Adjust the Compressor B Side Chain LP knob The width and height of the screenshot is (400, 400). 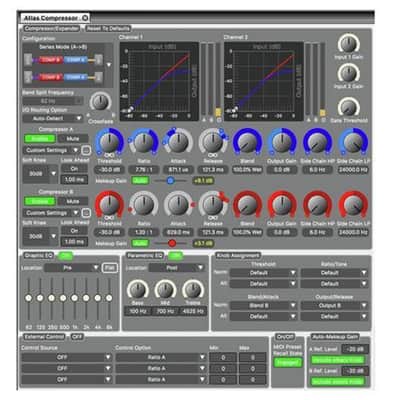pyautogui.click(x=353, y=204)
